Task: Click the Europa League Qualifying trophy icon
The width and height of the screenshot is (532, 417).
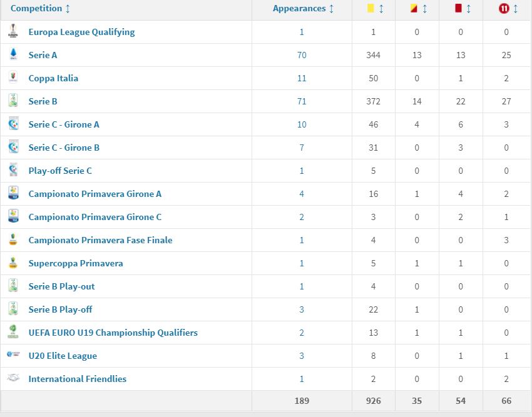Action: (13, 31)
